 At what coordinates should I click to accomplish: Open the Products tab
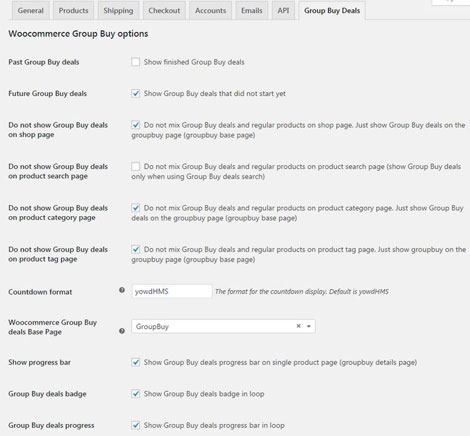pos(73,11)
